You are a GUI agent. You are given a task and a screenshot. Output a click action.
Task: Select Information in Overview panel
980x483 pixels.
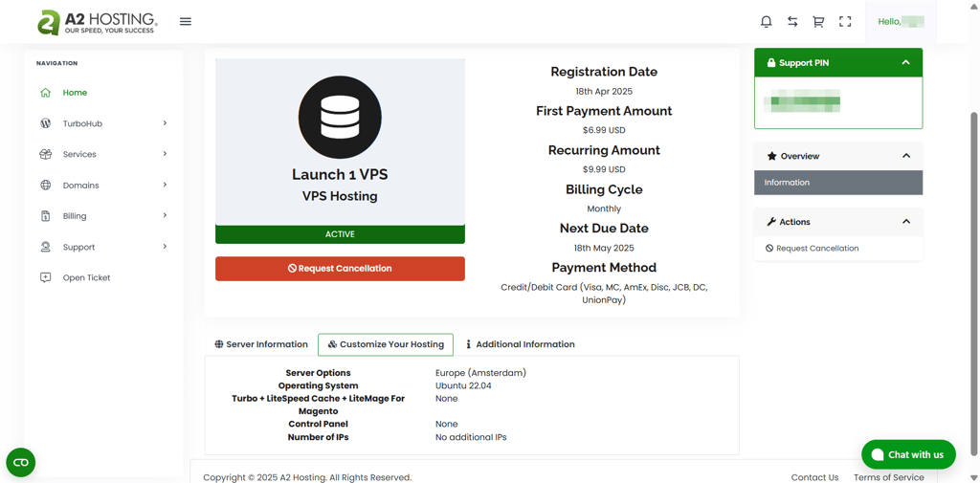[838, 183]
